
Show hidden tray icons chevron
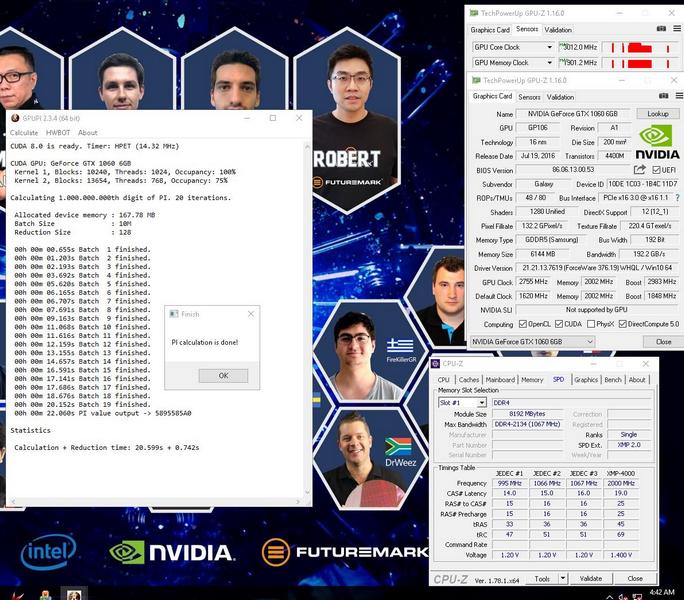(609, 597)
